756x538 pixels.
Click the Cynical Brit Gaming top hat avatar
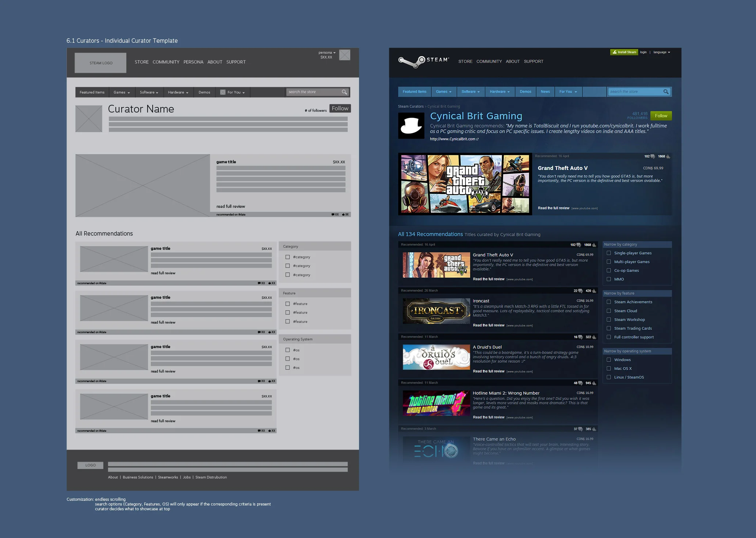[411, 126]
